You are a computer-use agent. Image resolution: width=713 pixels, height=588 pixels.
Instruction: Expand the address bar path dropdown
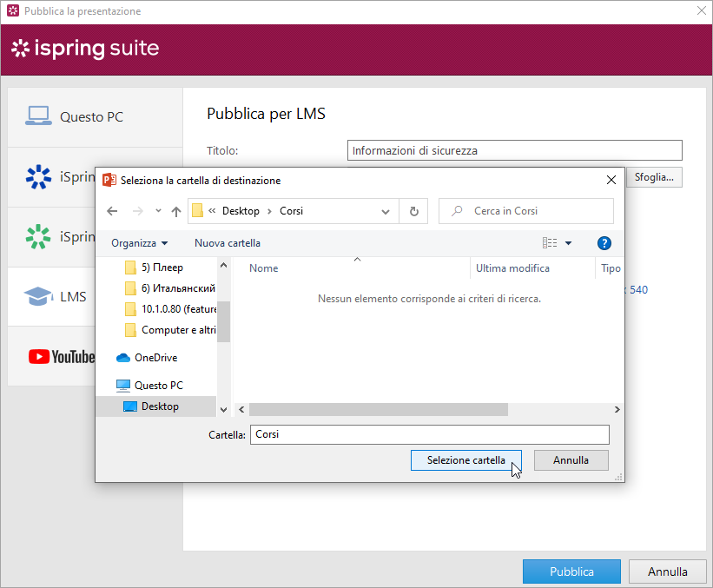click(386, 211)
